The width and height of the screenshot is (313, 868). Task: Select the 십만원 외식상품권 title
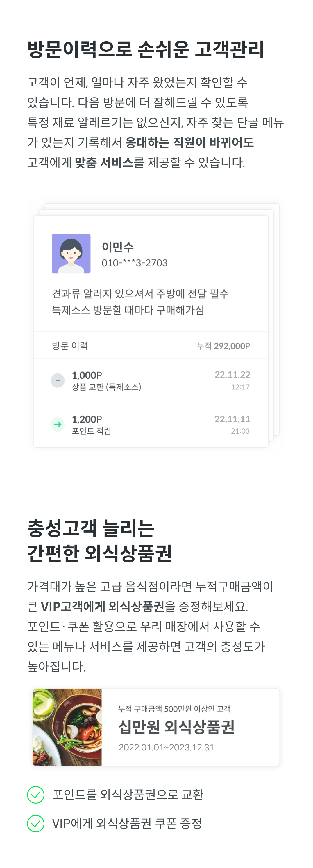(x=176, y=727)
